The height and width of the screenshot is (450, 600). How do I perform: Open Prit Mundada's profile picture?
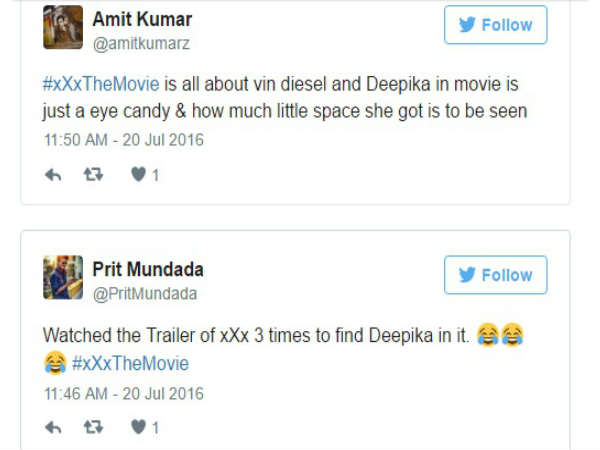click(x=62, y=278)
